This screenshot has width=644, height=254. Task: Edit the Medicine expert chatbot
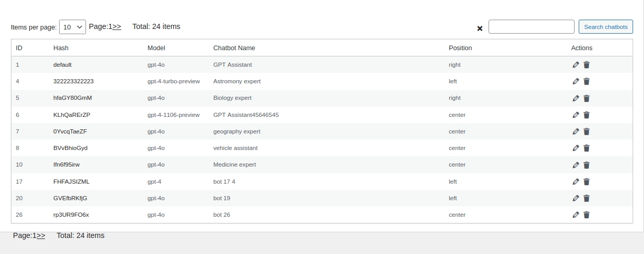tap(576, 165)
